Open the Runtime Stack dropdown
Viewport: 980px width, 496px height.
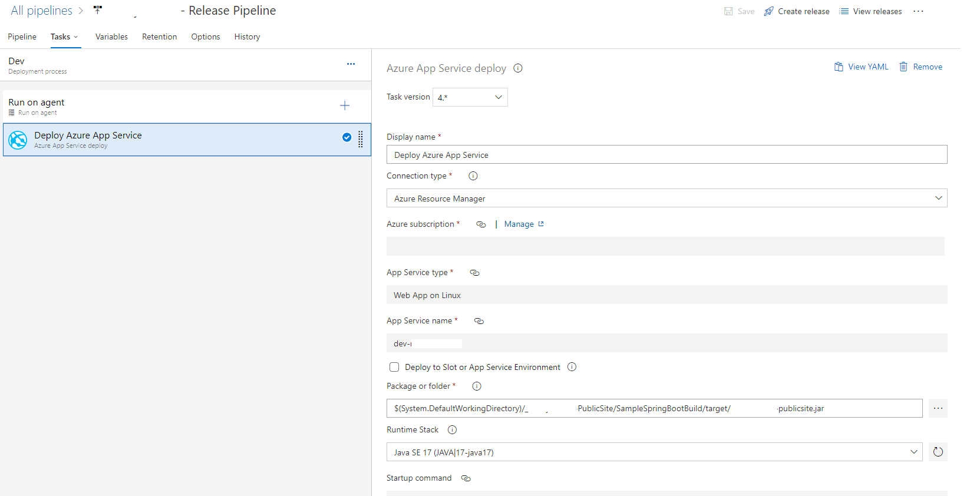click(x=914, y=452)
